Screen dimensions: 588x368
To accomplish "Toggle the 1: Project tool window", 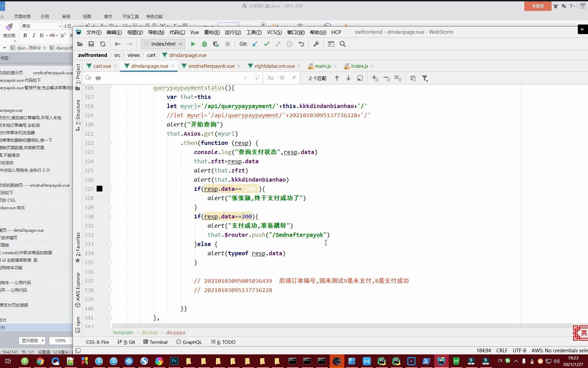I will [x=78, y=77].
